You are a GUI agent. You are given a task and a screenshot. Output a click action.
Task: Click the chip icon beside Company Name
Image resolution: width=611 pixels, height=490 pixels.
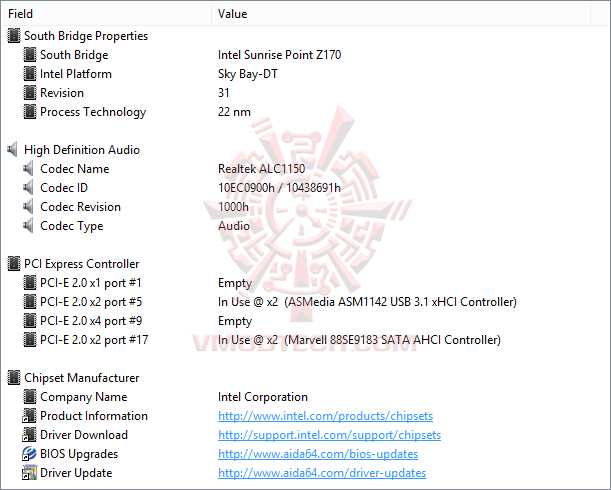tap(30, 397)
